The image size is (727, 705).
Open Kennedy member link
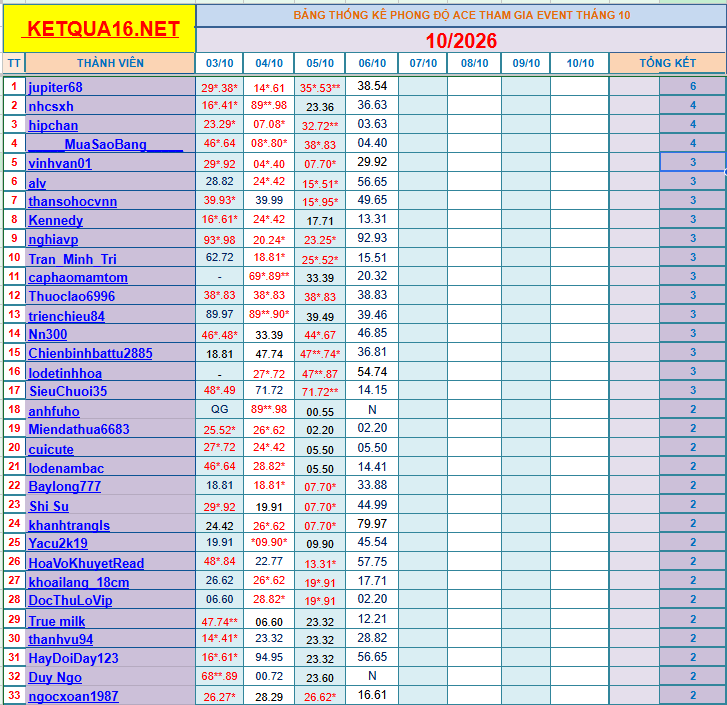[x=56, y=220]
